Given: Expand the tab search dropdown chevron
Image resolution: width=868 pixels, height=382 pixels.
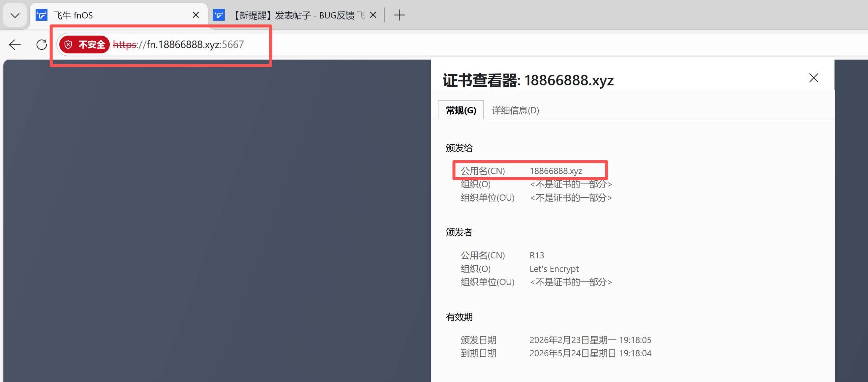Looking at the screenshot, I should pos(15,15).
